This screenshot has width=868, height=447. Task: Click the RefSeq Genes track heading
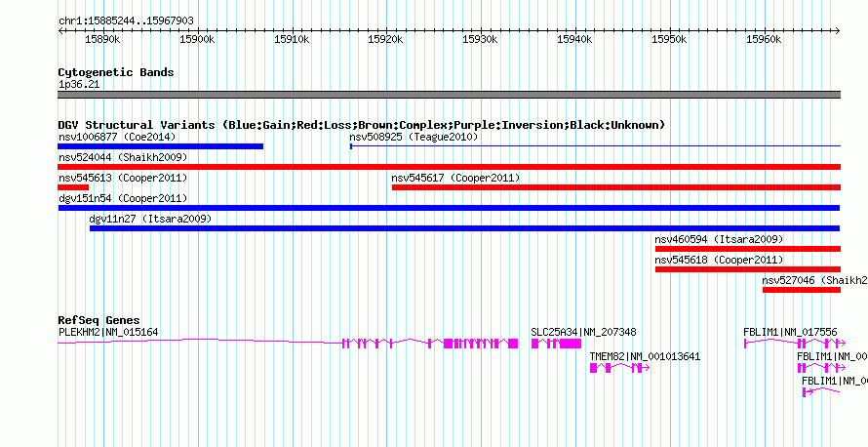click(99, 320)
